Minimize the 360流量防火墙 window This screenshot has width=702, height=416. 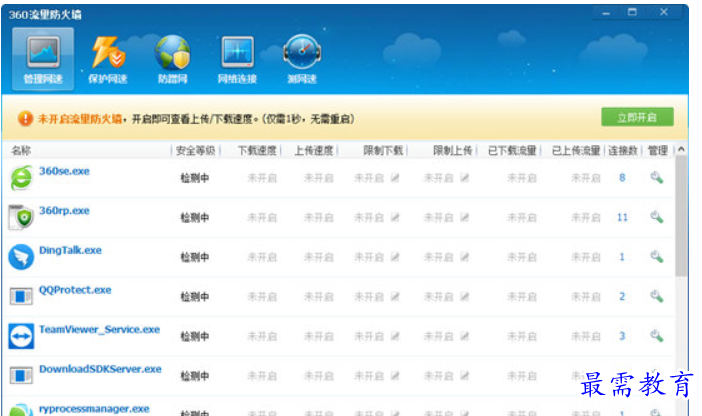click(606, 13)
